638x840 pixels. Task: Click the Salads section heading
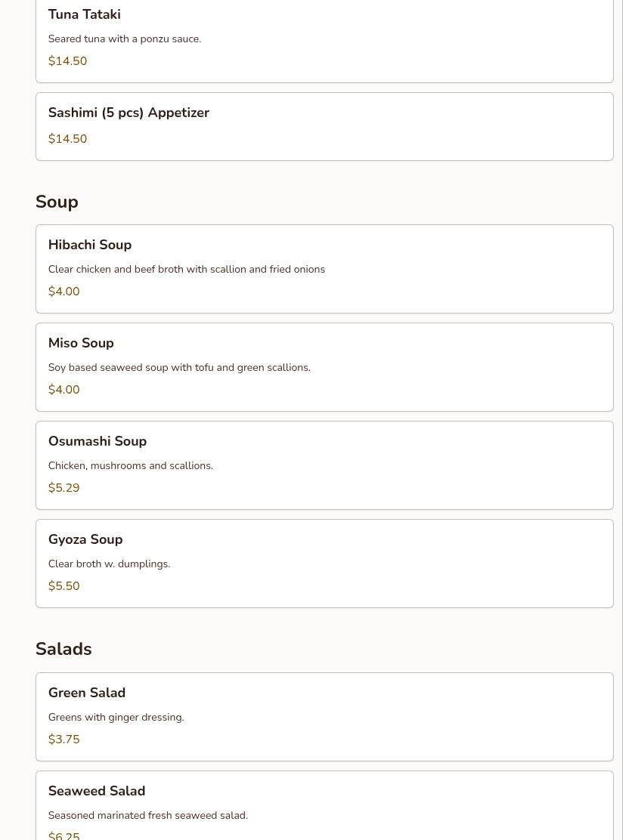tap(63, 649)
